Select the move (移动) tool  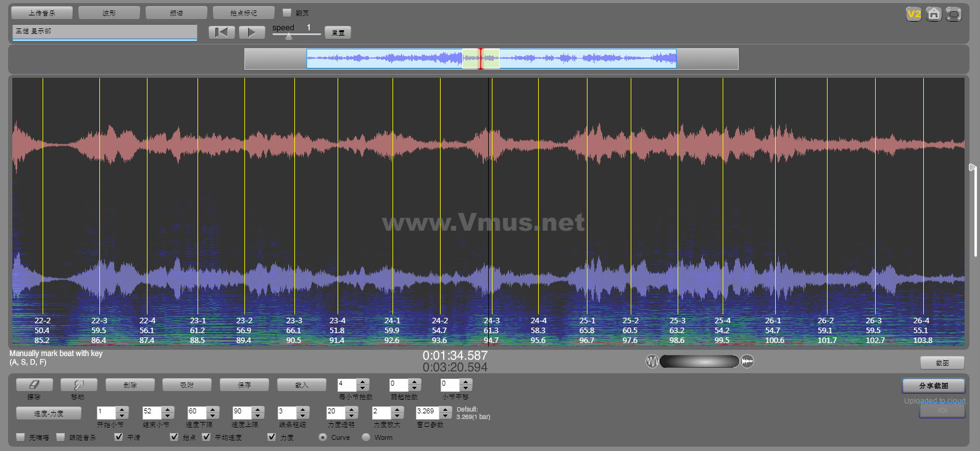[x=77, y=385]
